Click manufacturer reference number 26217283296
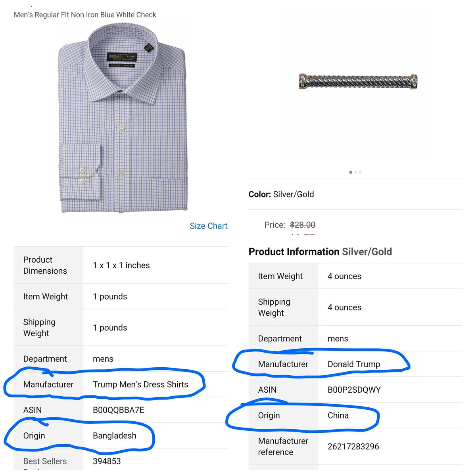 (x=353, y=447)
